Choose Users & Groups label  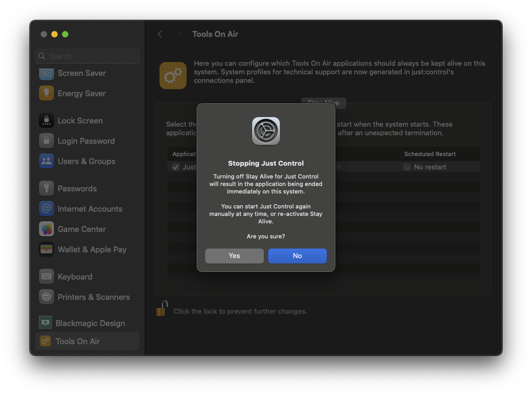[87, 161]
